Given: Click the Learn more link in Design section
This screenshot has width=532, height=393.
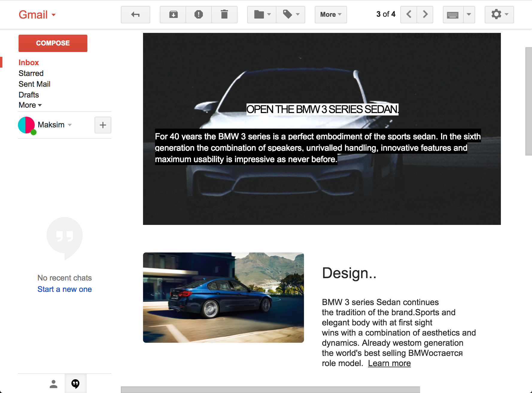Looking at the screenshot, I should click(389, 363).
